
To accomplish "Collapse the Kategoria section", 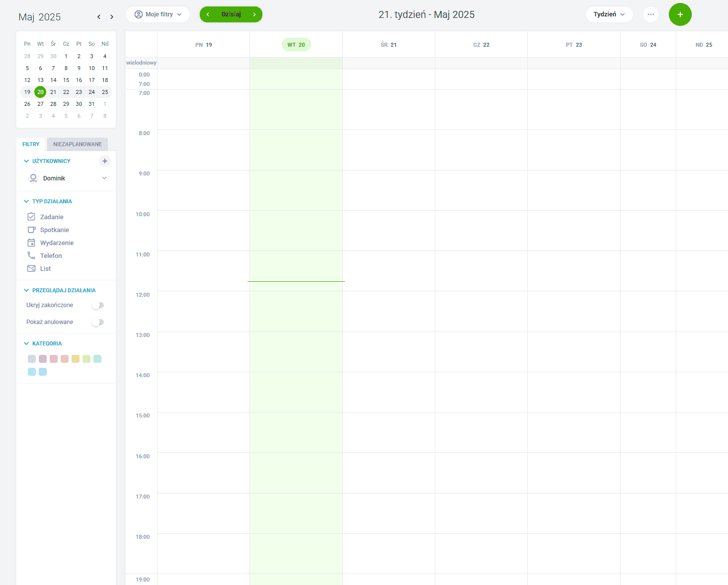I will (x=27, y=343).
